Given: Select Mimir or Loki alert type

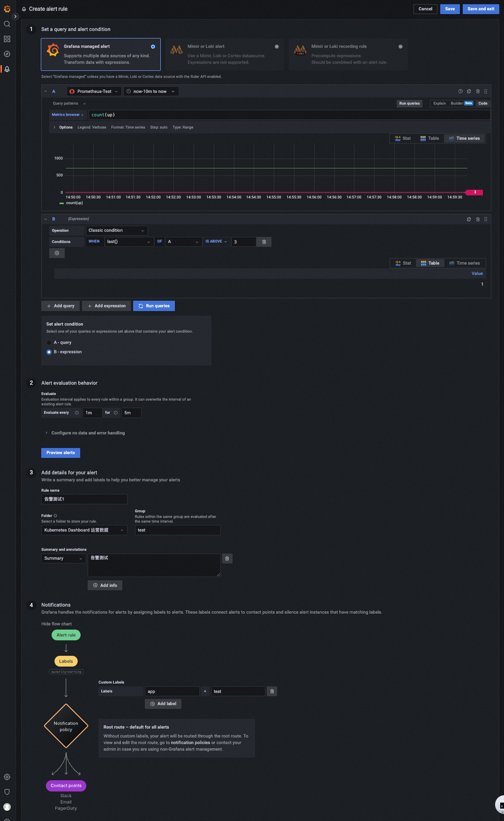Looking at the screenshot, I should [x=225, y=54].
